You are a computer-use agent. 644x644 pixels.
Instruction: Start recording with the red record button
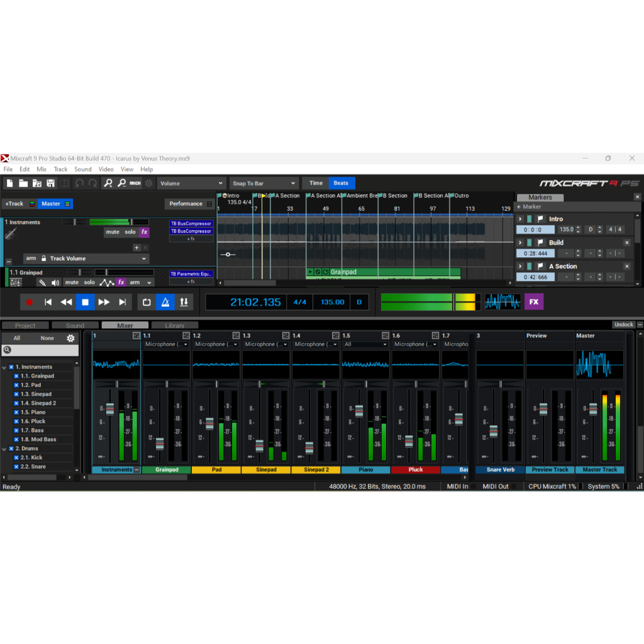tap(29, 303)
